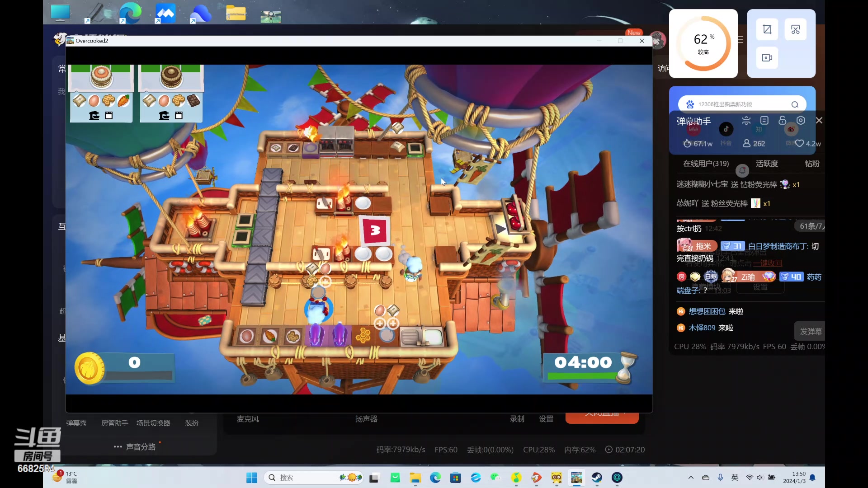Open the message list icon in 弹幕助手
The width and height of the screenshot is (868, 488).
tap(764, 121)
